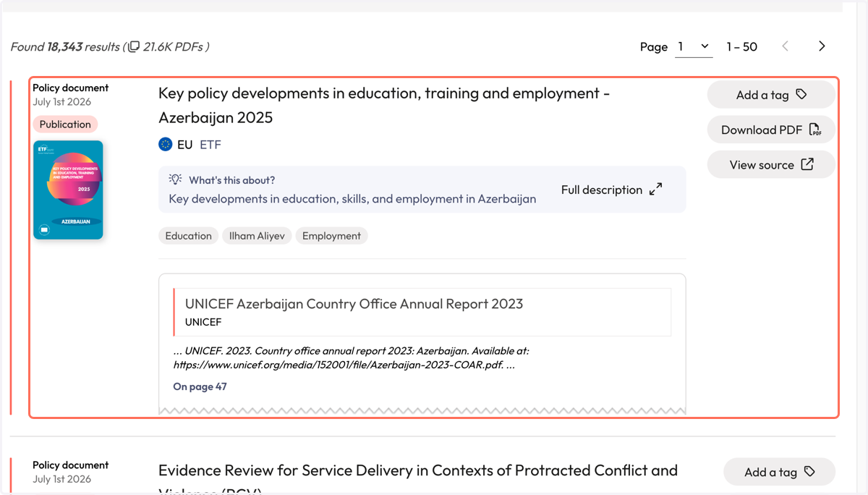Open Full description of the Azerbaijan document
868x495 pixels.
611,190
